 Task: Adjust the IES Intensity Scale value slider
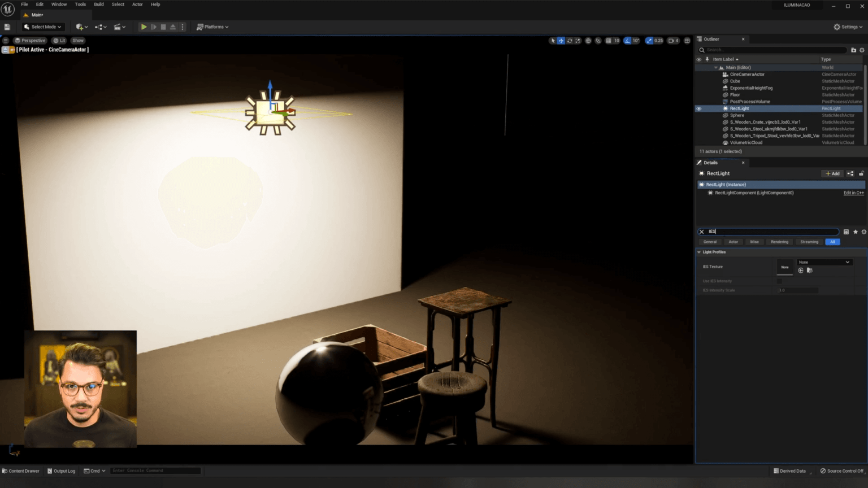click(x=797, y=290)
